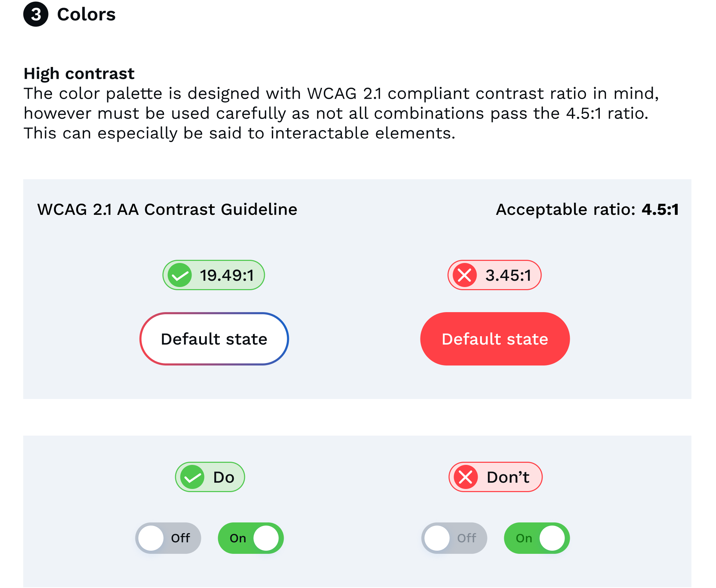
Task: Click the red X icon in the Don't example row
Action: click(x=465, y=477)
